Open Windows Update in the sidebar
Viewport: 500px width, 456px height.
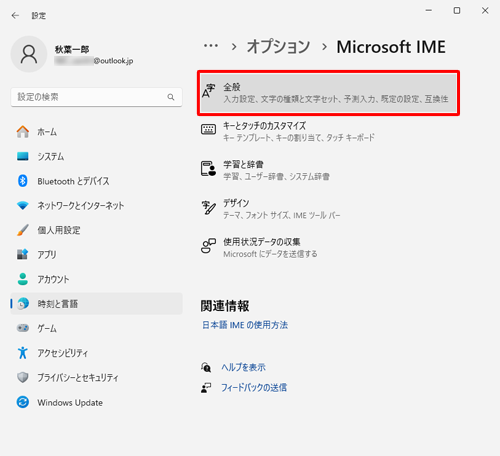96,402
